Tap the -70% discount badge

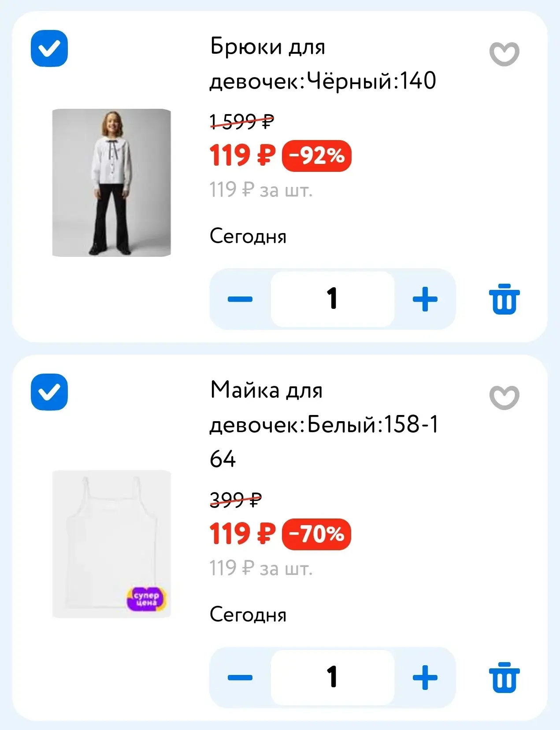click(x=316, y=534)
